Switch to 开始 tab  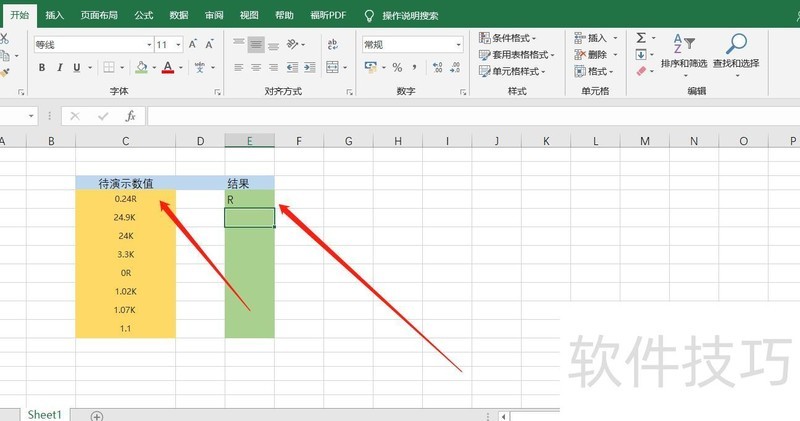(20, 15)
